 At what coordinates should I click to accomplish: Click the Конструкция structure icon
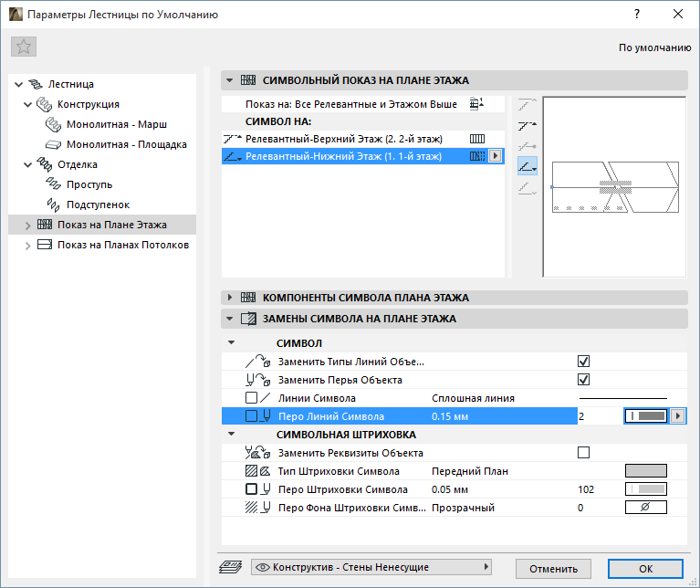click(x=44, y=104)
